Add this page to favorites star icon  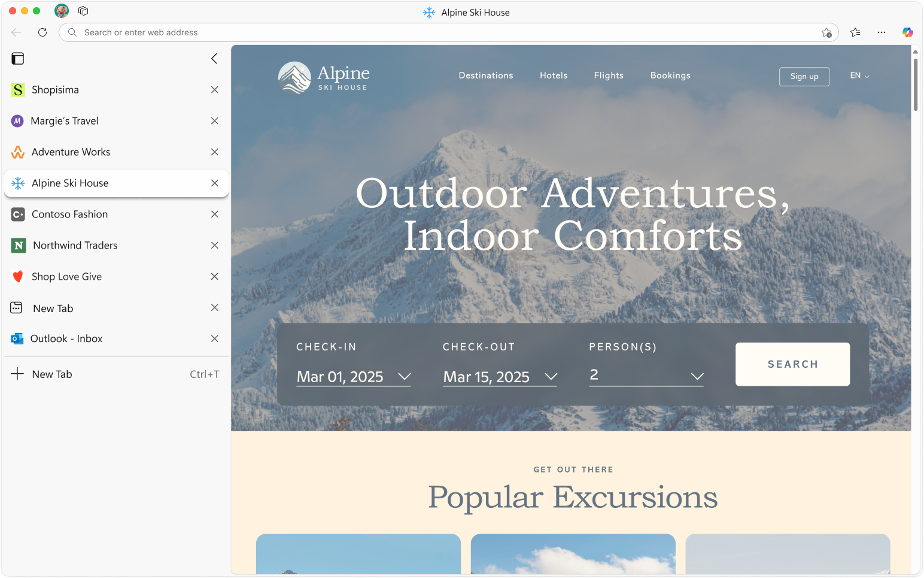[826, 32]
